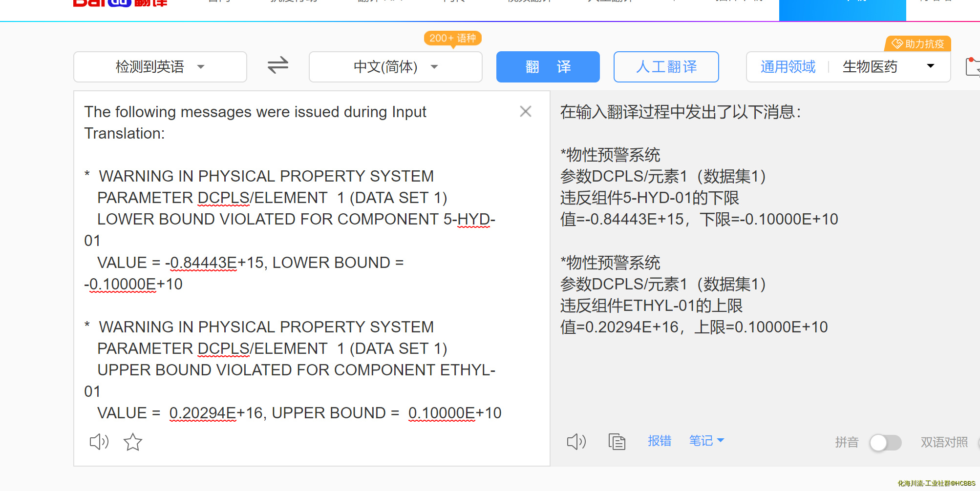Play audio of the English source text

99,442
